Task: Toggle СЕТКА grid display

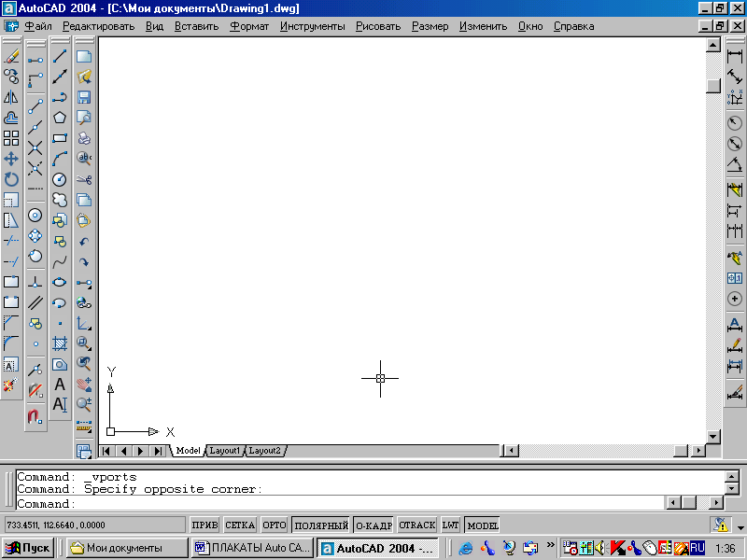Action: [x=240, y=525]
